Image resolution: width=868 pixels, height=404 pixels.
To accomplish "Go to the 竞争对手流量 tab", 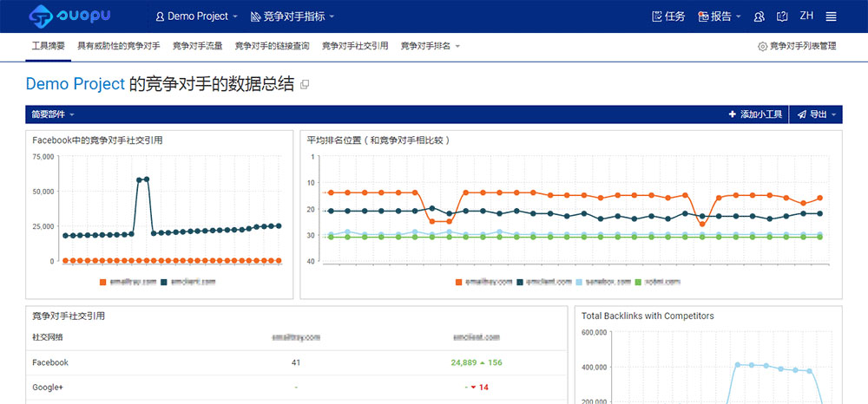I will [x=198, y=47].
